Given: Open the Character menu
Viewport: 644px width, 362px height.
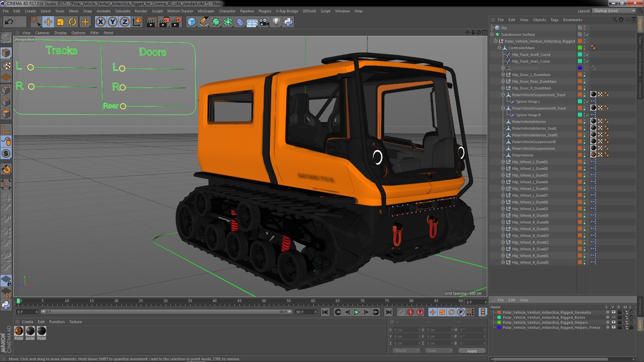Looking at the screenshot, I should pos(227,11).
